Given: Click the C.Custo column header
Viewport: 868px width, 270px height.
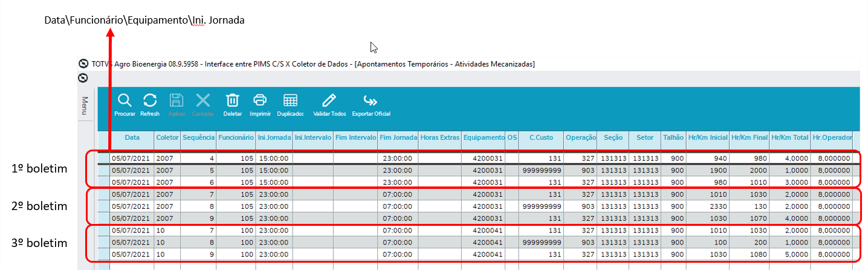Looking at the screenshot, I should [x=541, y=138].
